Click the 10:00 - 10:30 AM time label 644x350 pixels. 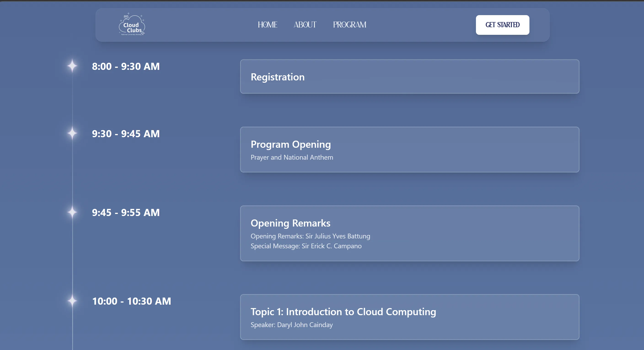coord(131,301)
